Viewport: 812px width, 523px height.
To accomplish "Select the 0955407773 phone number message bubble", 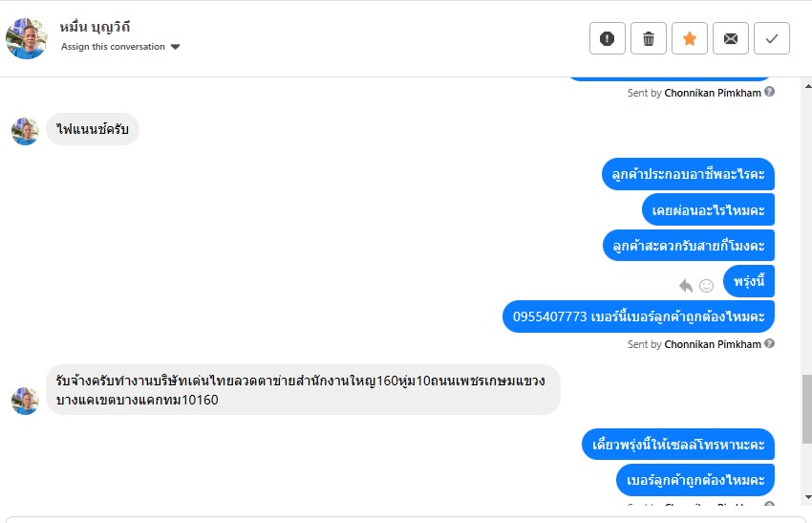I will point(638,316).
